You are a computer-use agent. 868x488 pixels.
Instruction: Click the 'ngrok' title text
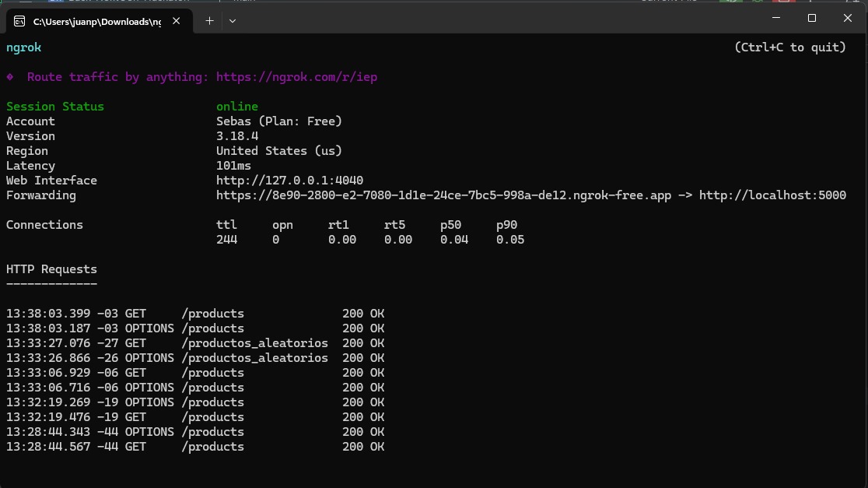coord(24,47)
